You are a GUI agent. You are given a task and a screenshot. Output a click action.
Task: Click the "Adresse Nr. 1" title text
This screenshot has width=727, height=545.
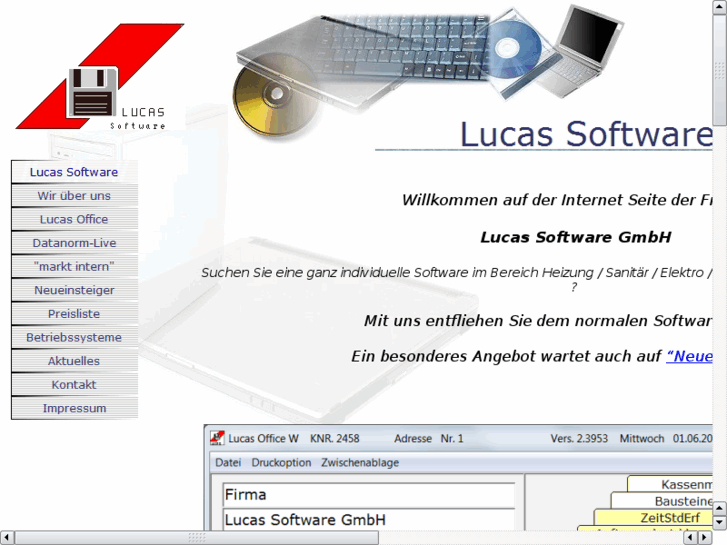pos(429,438)
